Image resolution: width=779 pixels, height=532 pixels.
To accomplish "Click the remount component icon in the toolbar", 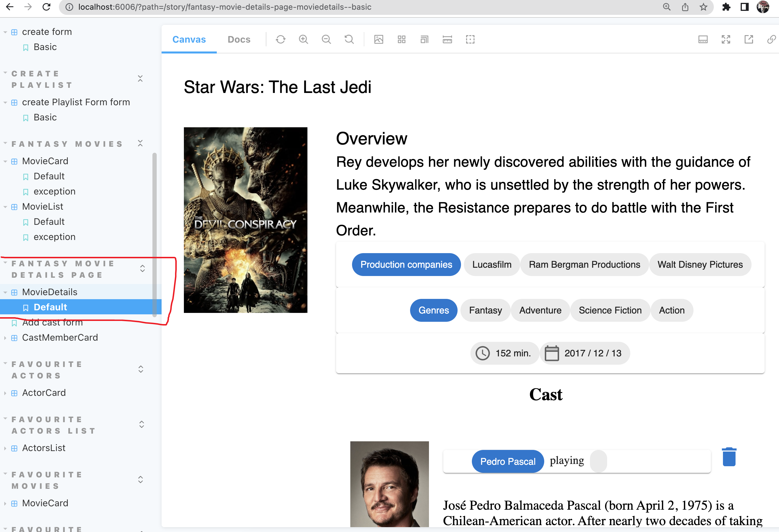I will point(281,39).
